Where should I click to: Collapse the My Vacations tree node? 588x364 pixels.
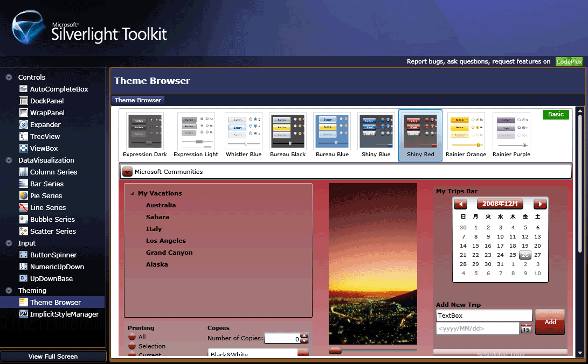[x=132, y=194]
